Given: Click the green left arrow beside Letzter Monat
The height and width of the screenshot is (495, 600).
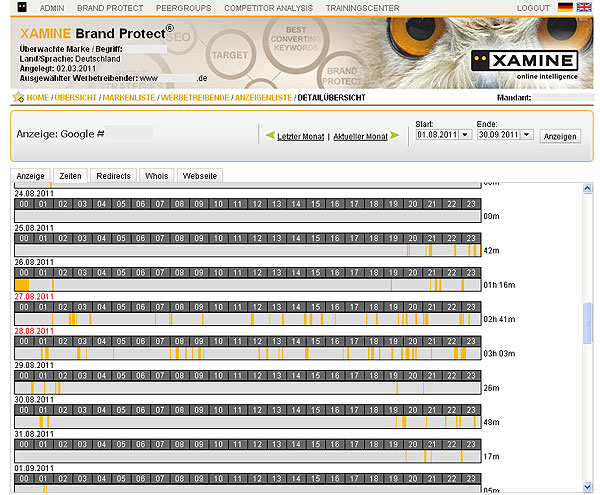Looking at the screenshot, I should (x=270, y=135).
